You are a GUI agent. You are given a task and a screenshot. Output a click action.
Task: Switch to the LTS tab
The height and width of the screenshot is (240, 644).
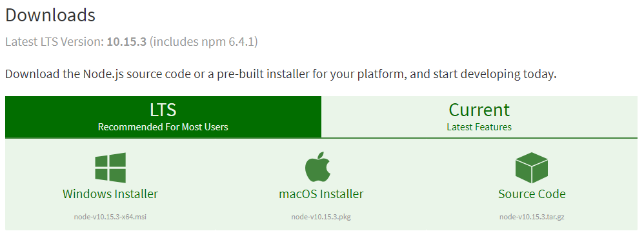163,117
